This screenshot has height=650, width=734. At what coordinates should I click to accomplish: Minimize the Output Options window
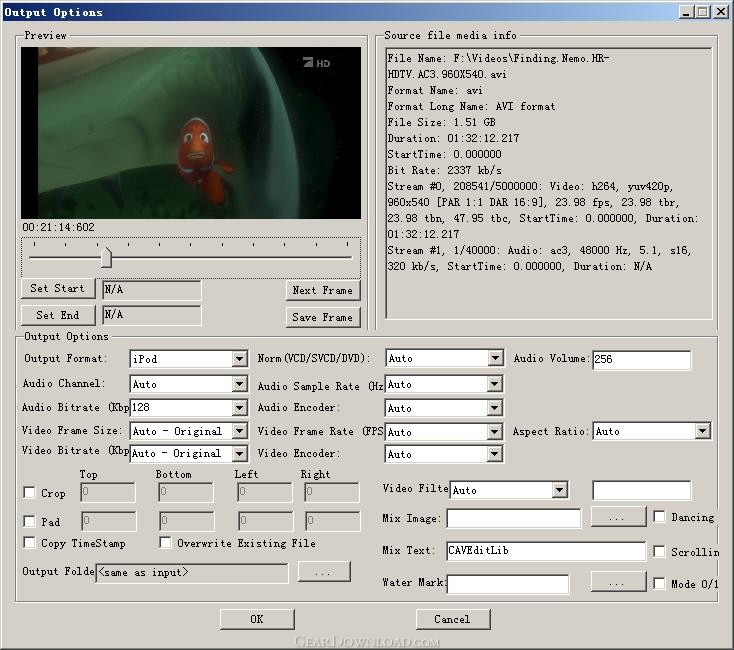(x=686, y=12)
